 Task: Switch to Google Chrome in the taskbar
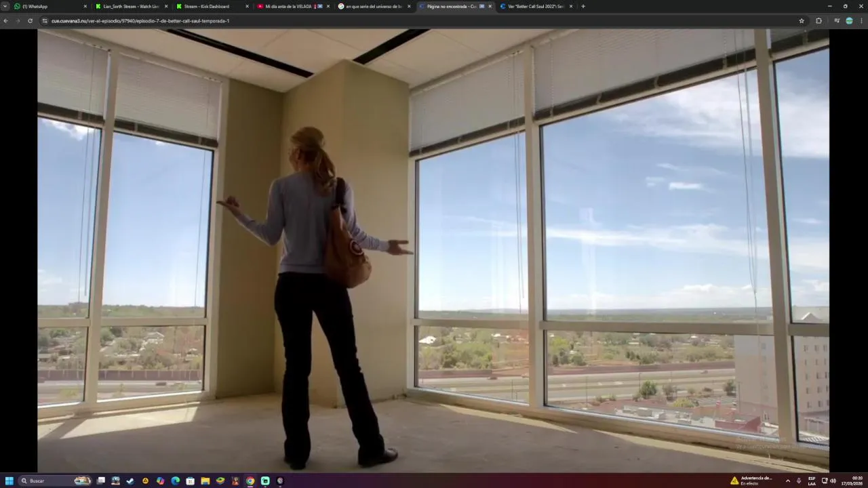click(250, 481)
